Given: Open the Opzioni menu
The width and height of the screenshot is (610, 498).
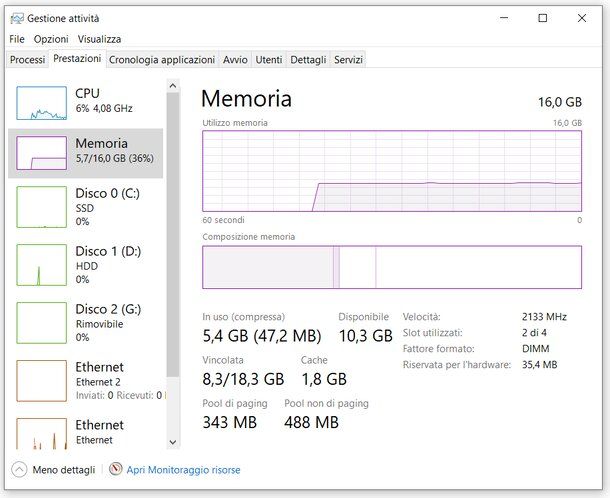Looking at the screenshot, I should (x=51, y=39).
